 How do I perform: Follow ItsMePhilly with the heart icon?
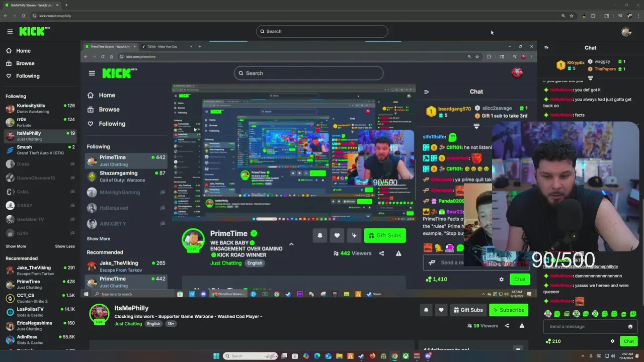pos(441,310)
